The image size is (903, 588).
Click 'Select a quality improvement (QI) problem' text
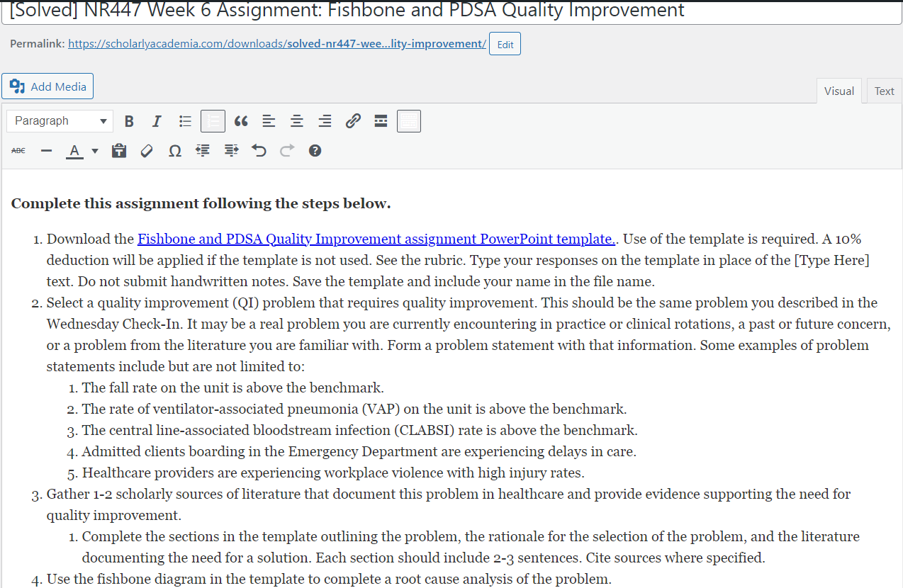click(x=468, y=334)
